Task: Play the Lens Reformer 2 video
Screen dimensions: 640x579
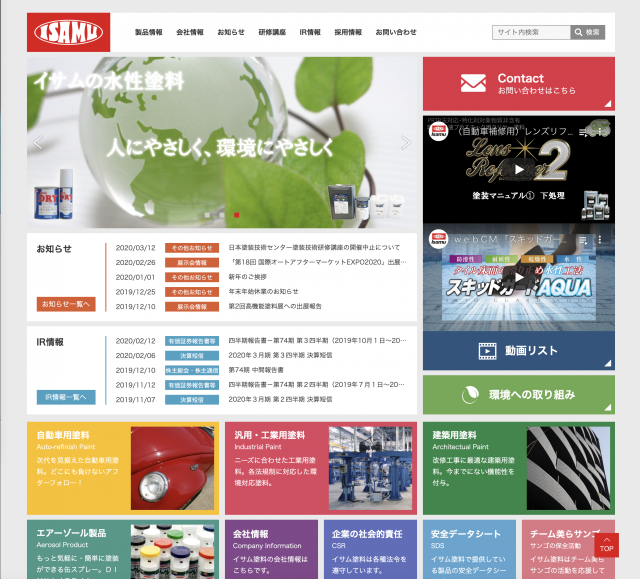Action: 519,169
